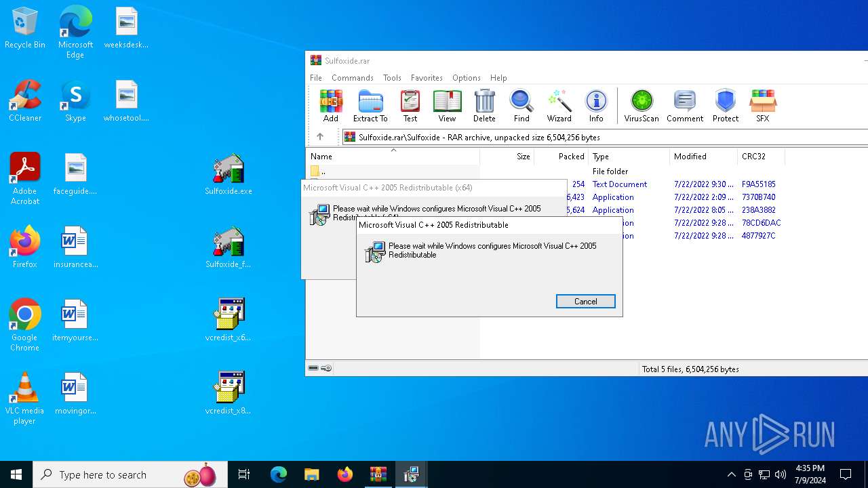Select Skype desktop shortcut
The image size is (868, 488).
point(75,101)
